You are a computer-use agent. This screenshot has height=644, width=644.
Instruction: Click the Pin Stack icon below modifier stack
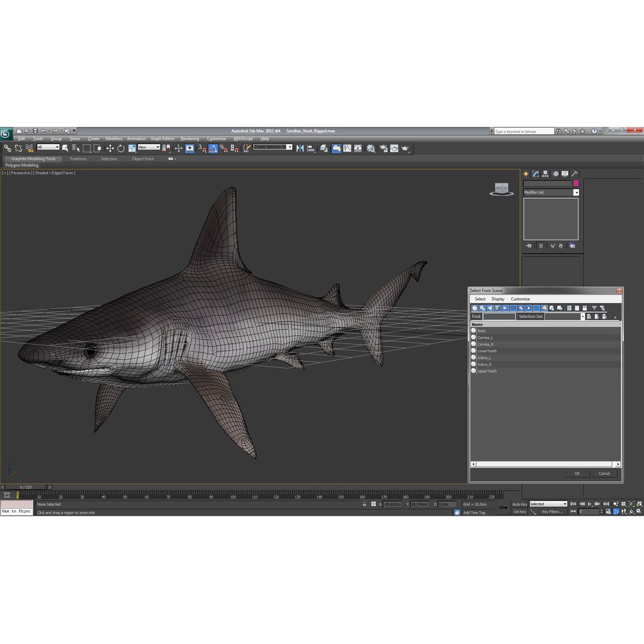(528, 246)
